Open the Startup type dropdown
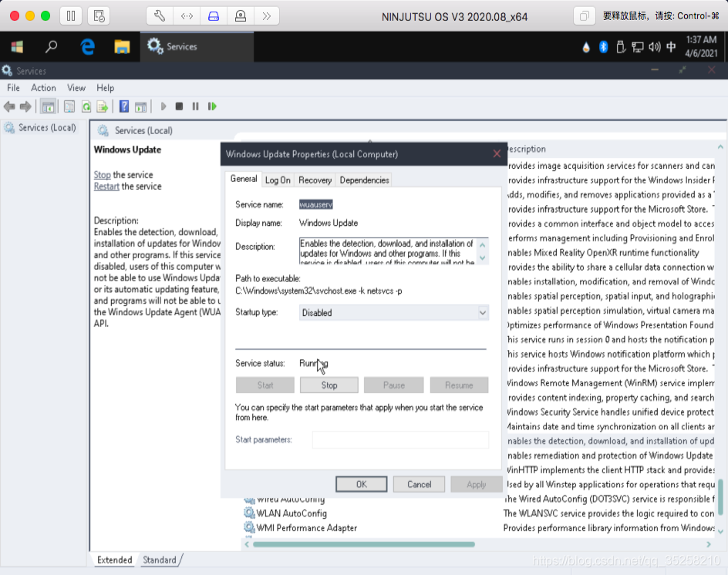Viewport: 728px width, 575px height. (394, 313)
